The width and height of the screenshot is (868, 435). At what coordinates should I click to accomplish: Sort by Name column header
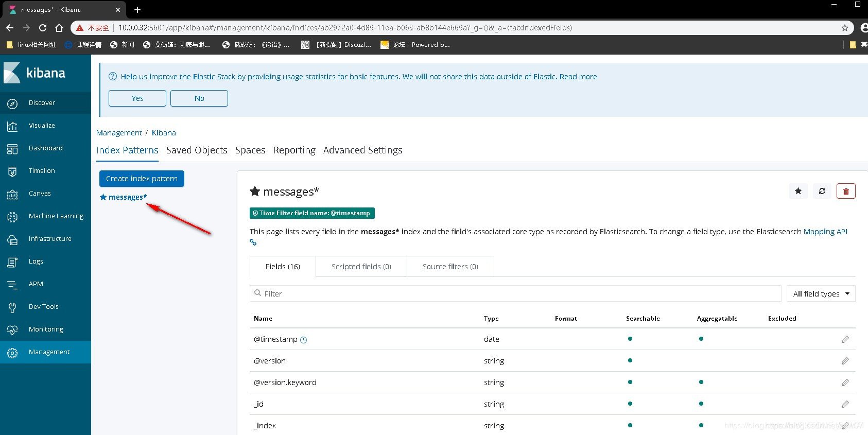point(263,319)
